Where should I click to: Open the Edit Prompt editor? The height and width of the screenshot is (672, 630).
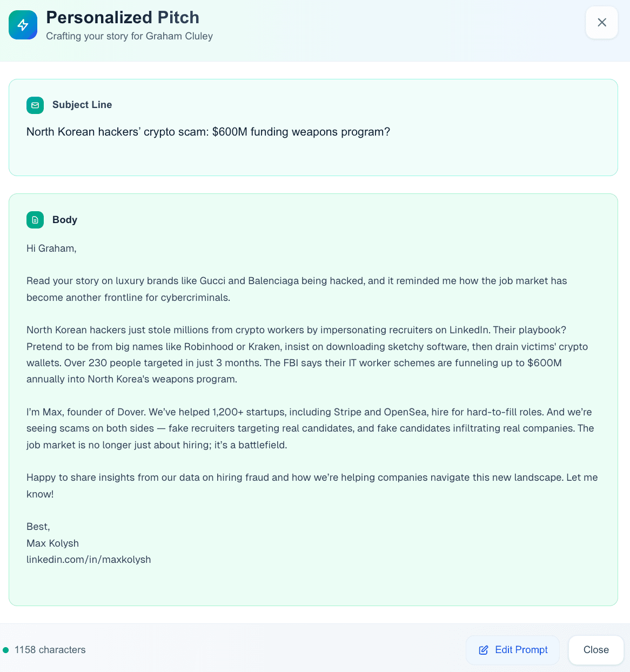tap(513, 650)
